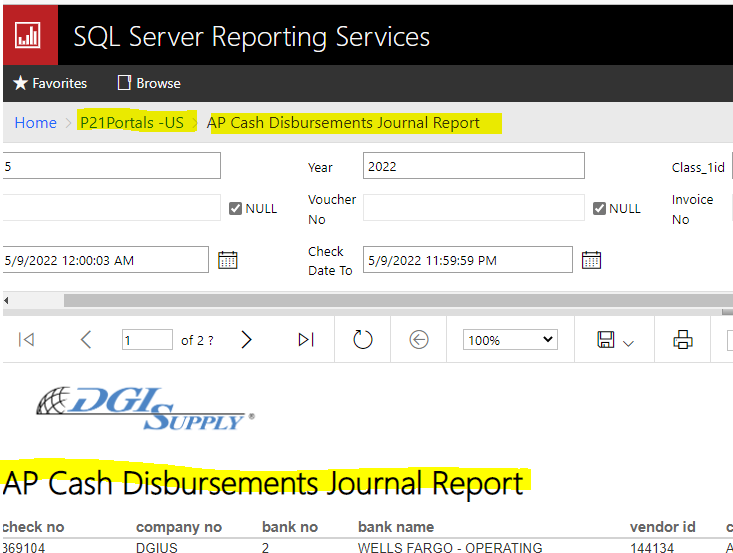The image size is (733, 553).
Task: Open calendar for Check Date To
Action: point(591,260)
